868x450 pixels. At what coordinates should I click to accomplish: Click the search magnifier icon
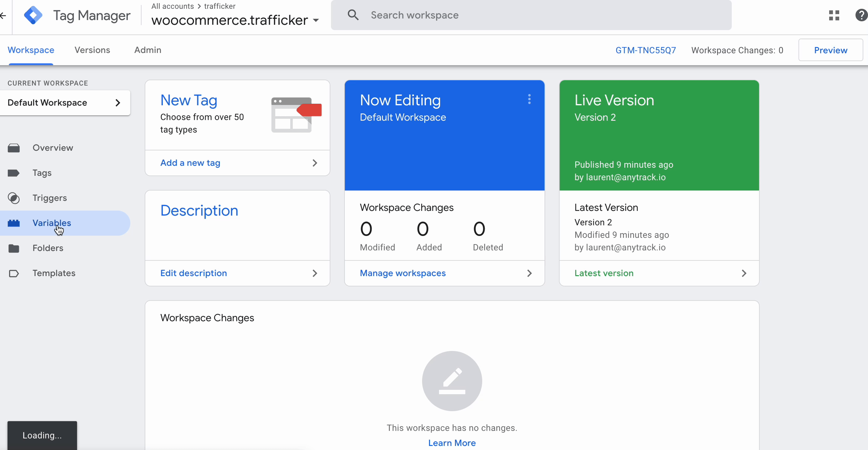pyautogui.click(x=353, y=15)
